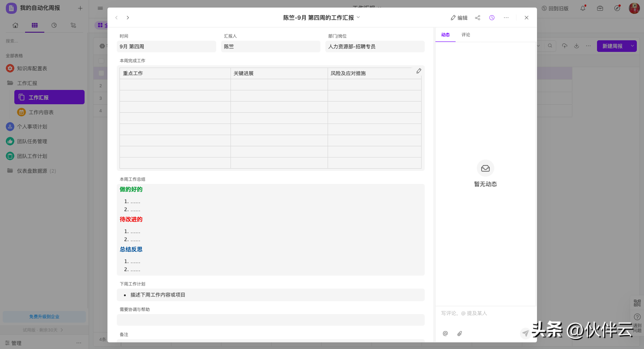The height and width of the screenshot is (349, 644).
Task: Open notifications bell icon
Action: point(583,8)
